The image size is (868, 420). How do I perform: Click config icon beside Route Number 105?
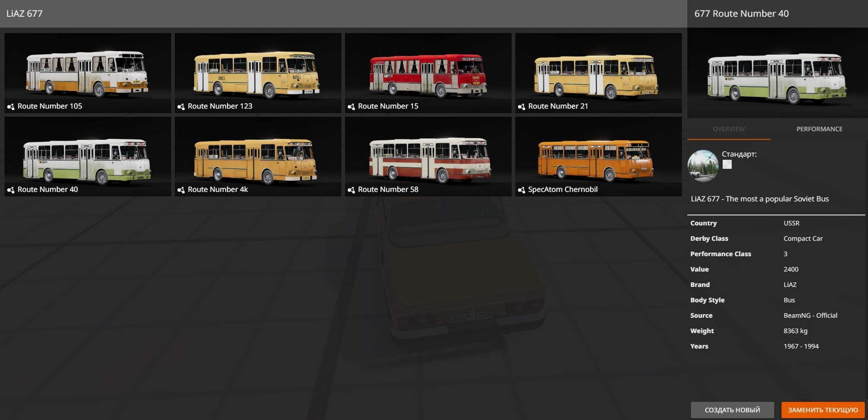coord(11,107)
